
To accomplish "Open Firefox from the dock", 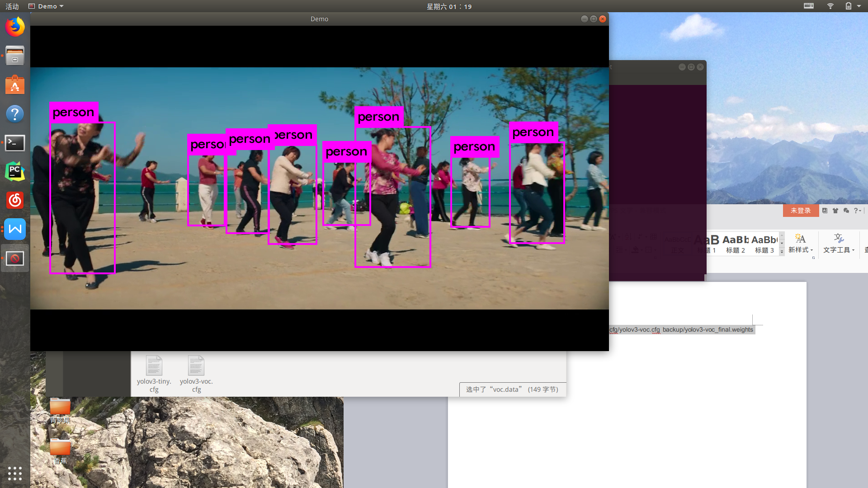I will pos(15,27).
